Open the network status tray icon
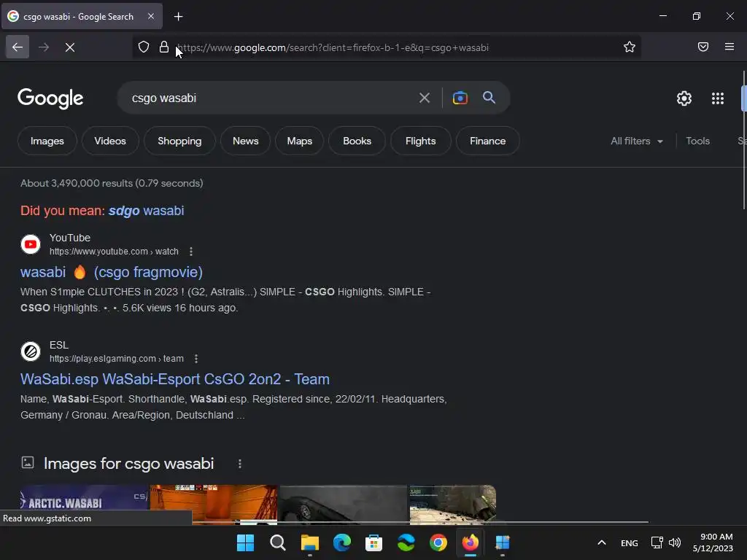Image resolution: width=747 pixels, height=560 pixels. 657,542
